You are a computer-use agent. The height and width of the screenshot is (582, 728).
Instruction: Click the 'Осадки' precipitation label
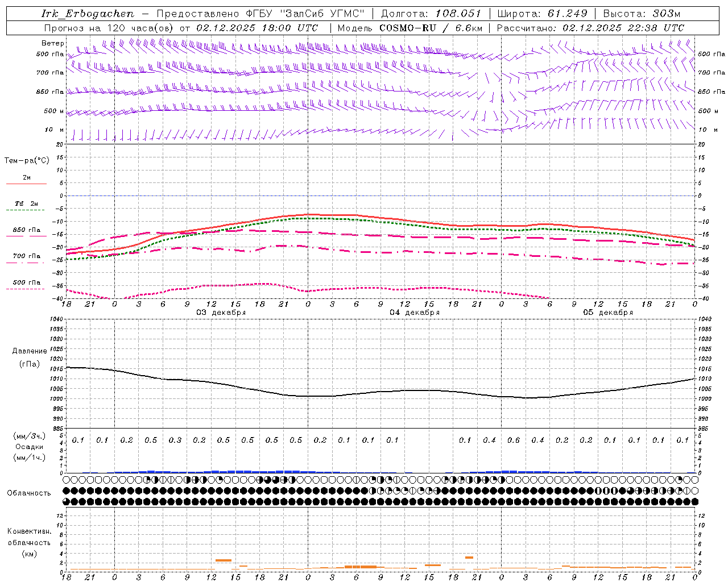point(29,447)
